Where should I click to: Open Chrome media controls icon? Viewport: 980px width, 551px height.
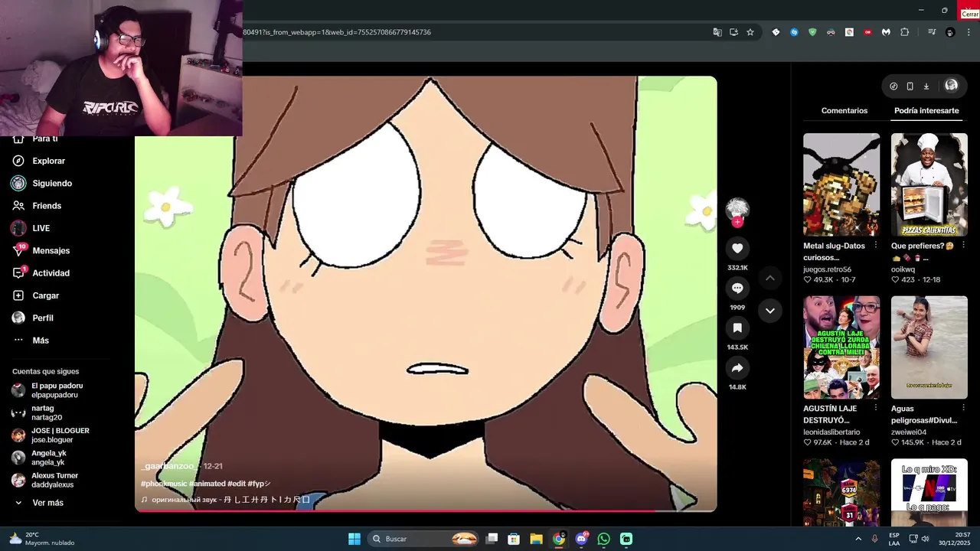(932, 32)
